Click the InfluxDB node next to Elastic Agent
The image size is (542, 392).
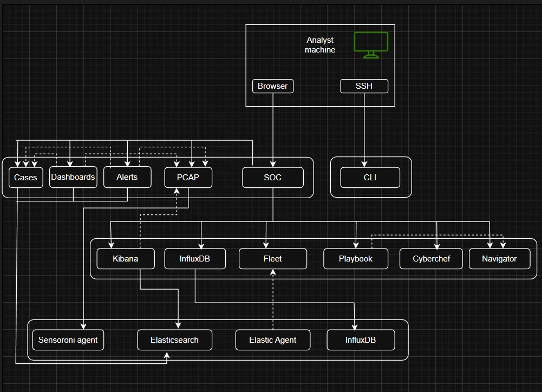361,340
